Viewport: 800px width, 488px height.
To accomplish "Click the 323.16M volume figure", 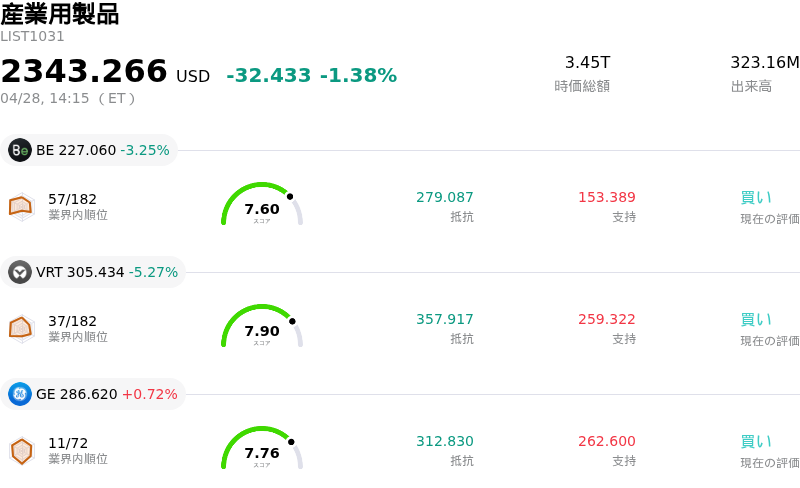I will tap(765, 63).
